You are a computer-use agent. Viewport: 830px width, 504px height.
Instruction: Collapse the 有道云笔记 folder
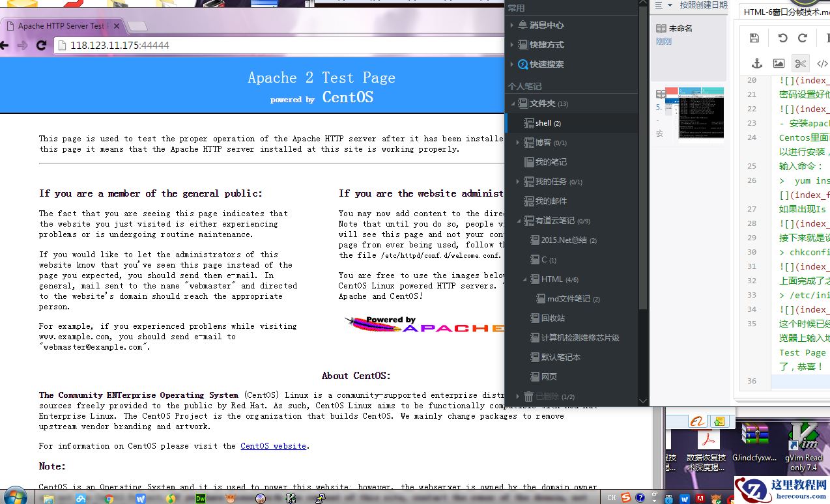pos(519,221)
